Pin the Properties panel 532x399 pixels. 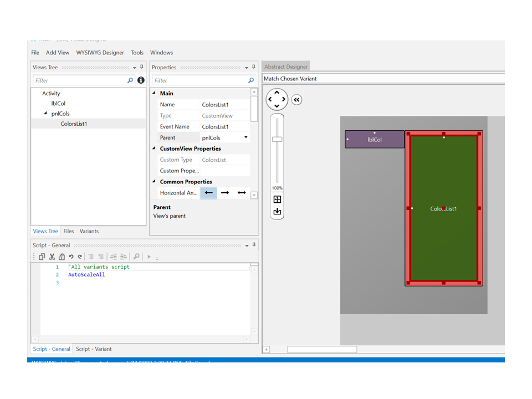tap(254, 68)
